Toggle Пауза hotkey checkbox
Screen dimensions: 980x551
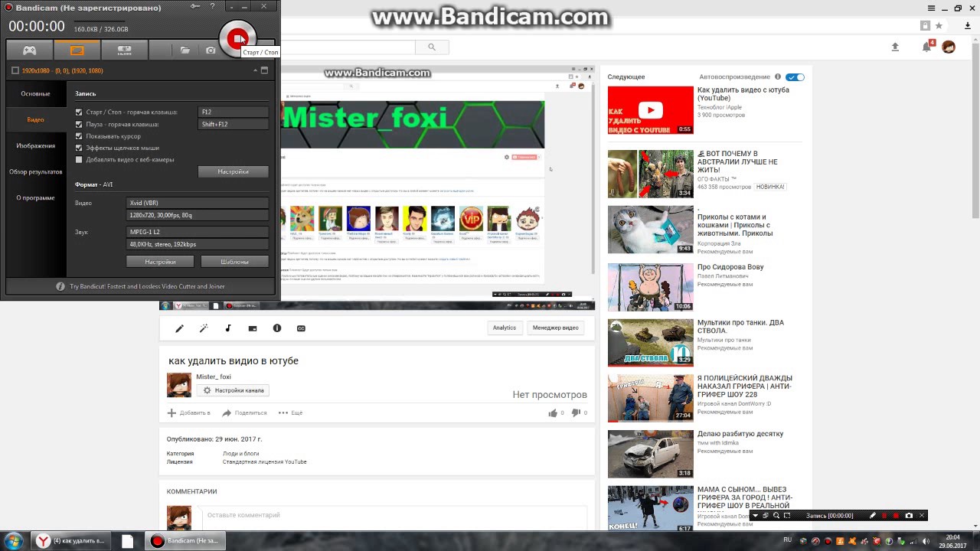tap(79, 124)
